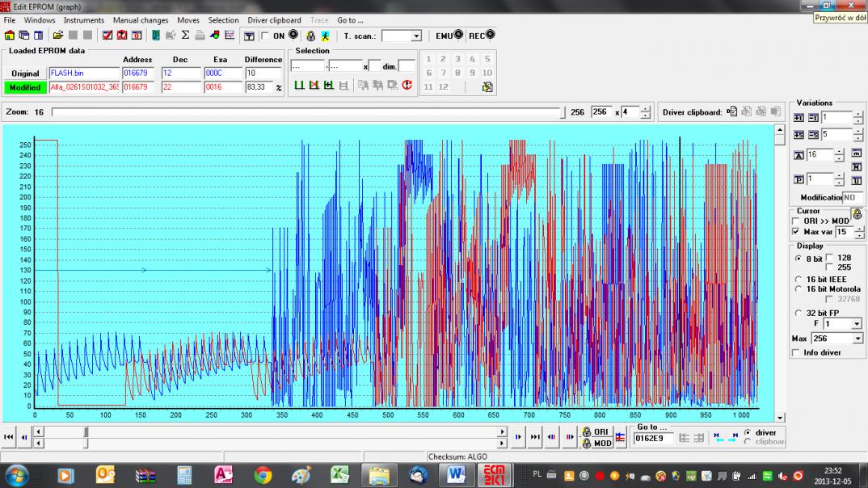Click the Sigma checksum icon
The width and height of the screenshot is (868, 488).
185,36
